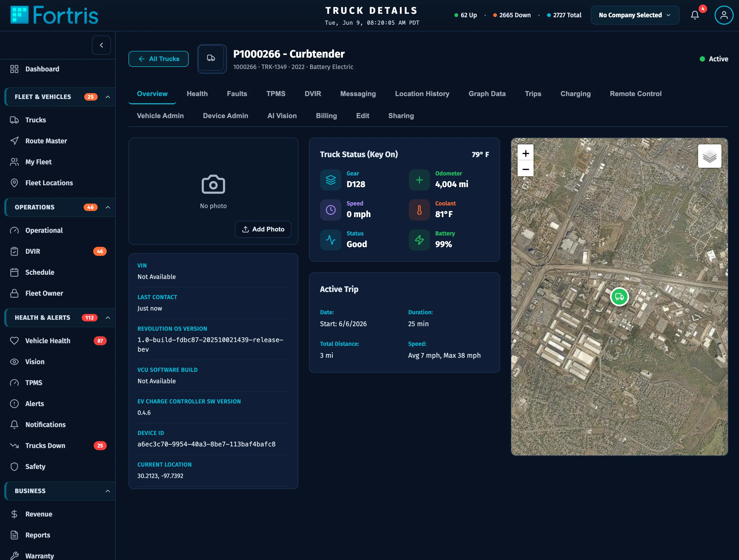
Task: Click the Reports document icon
Action: pyautogui.click(x=14, y=535)
